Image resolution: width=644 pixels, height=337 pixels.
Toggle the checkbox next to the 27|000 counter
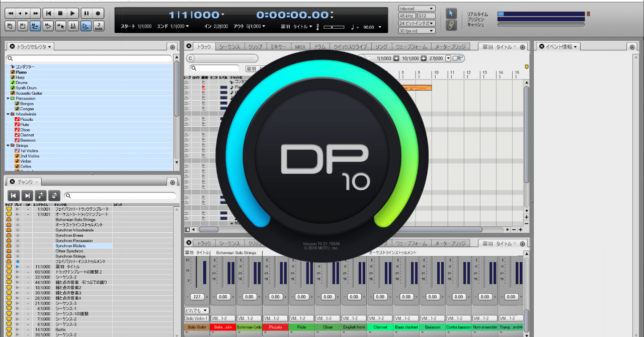pyautogui.click(x=455, y=58)
